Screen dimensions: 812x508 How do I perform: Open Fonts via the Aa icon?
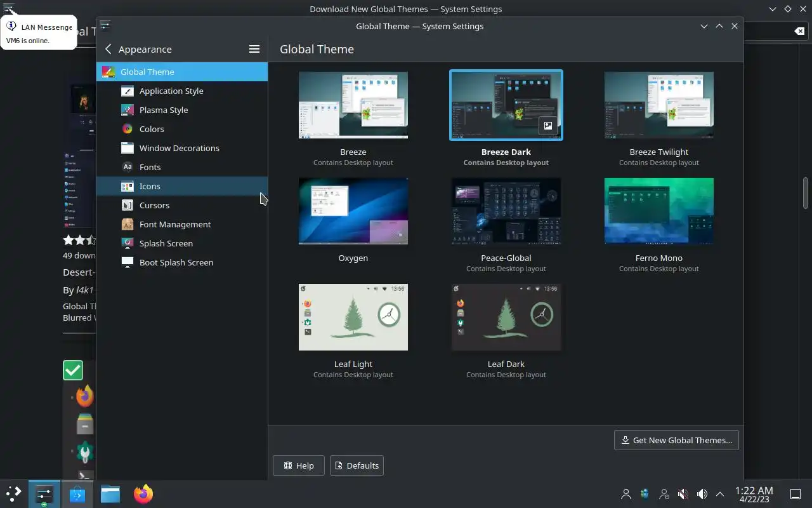tap(128, 167)
